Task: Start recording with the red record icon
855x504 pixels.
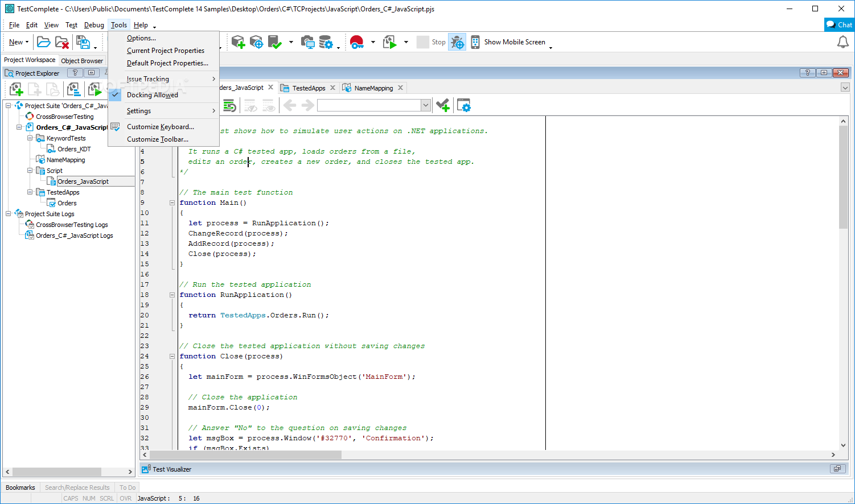Action: [x=357, y=42]
